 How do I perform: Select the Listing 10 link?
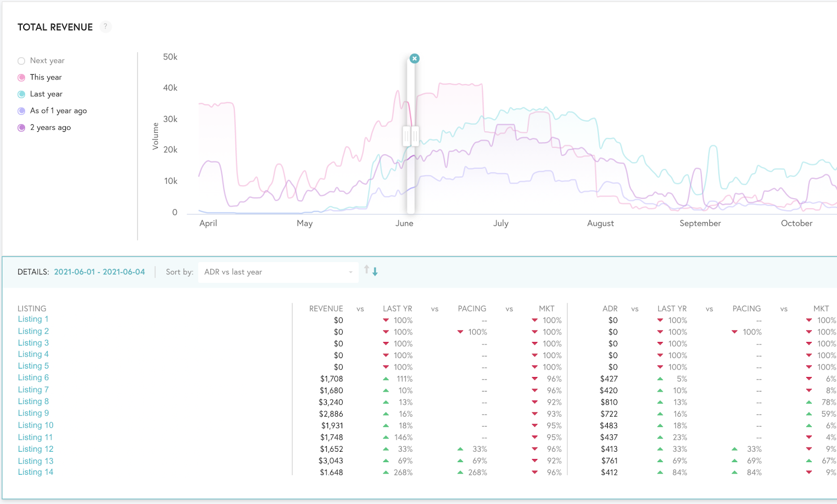point(36,426)
